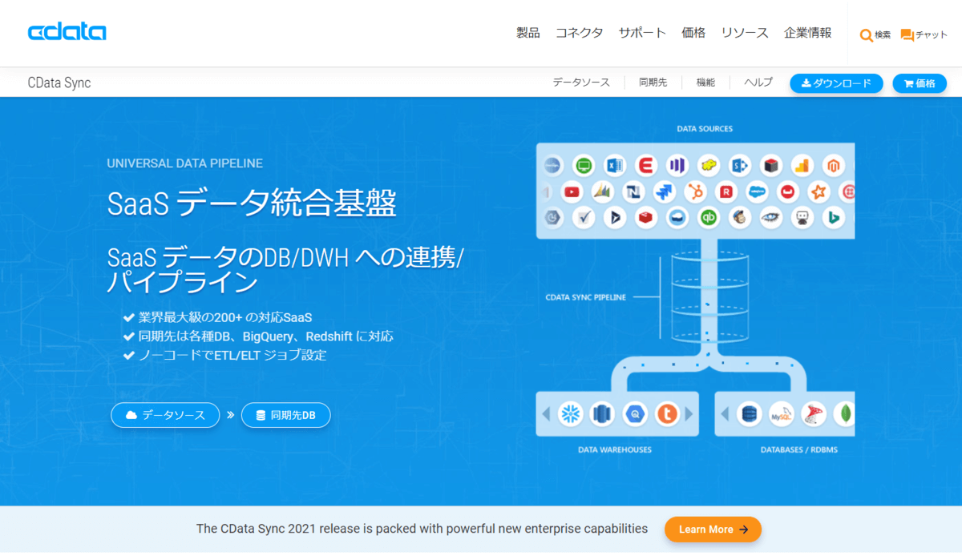Click the Amazon Redshift warehouse icon

coord(602,413)
